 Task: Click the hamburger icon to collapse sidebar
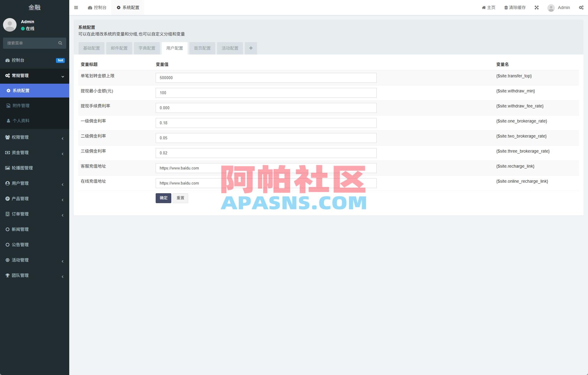click(76, 7)
